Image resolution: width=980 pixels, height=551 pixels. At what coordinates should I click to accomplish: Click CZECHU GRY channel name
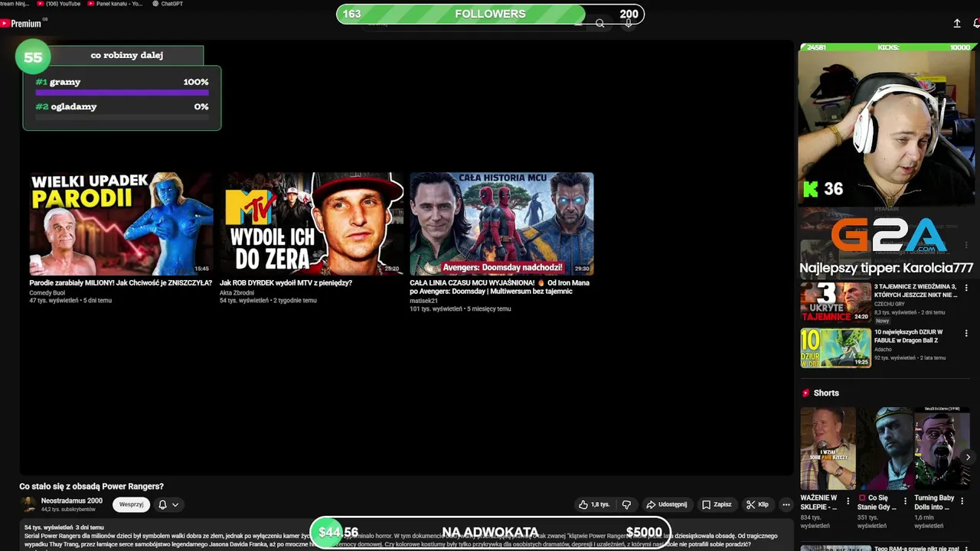coord(889,304)
